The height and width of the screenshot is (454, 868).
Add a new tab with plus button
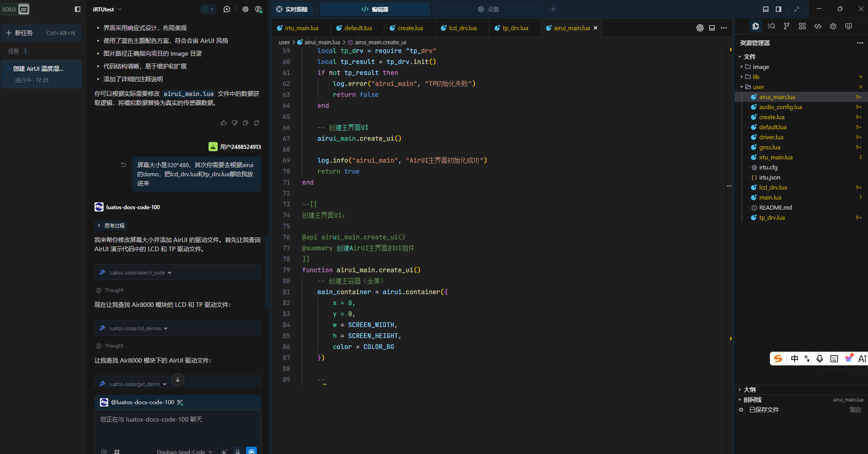tap(553, 9)
